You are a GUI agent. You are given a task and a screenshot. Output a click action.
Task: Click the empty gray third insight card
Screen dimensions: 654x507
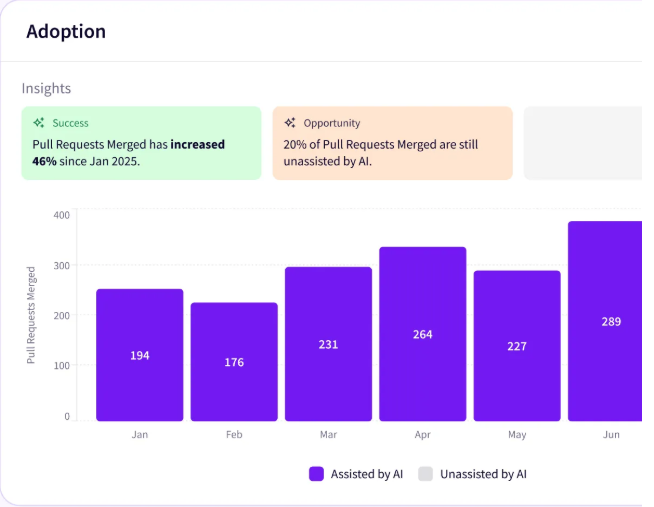tap(583, 143)
